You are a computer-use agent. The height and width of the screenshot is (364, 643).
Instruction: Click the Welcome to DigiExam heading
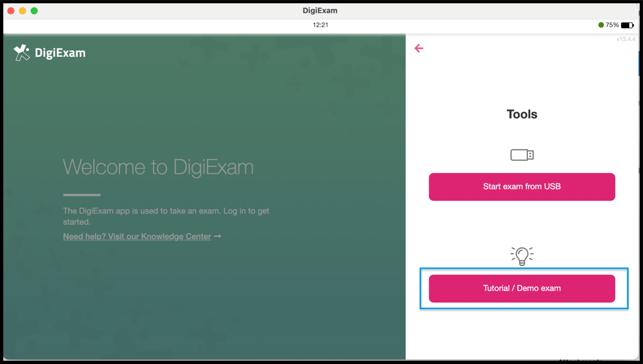158,167
